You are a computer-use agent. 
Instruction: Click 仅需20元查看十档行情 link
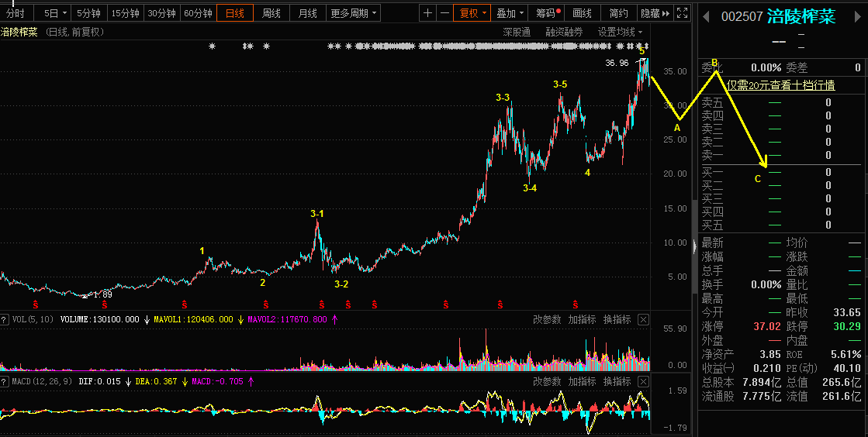pyautogui.click(x=781, y=85)
